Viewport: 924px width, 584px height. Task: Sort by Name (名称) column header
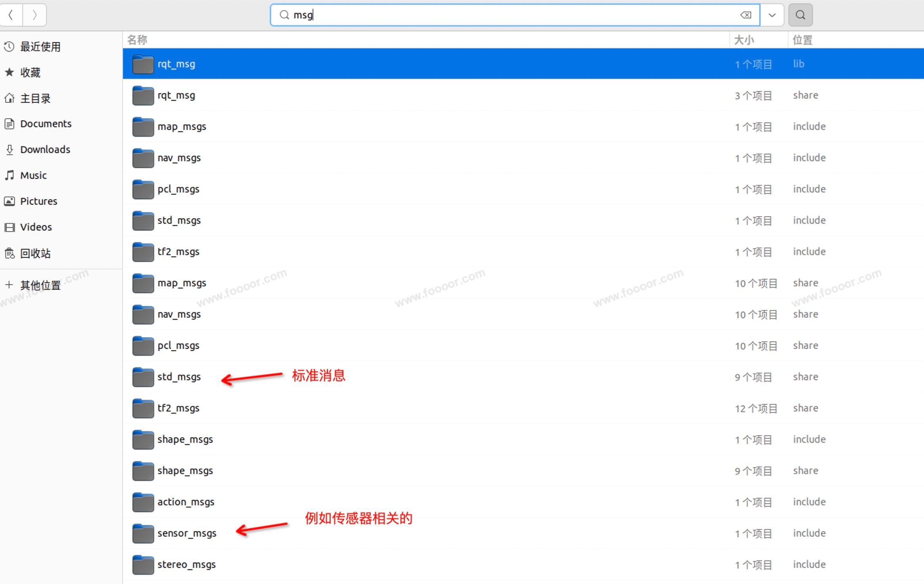[x=137, y=40]
